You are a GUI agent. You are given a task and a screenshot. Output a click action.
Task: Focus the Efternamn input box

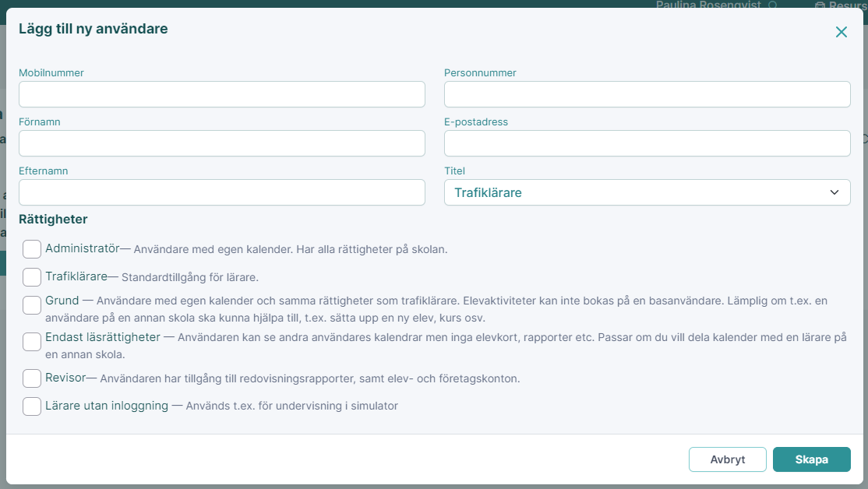click(222, 192)
